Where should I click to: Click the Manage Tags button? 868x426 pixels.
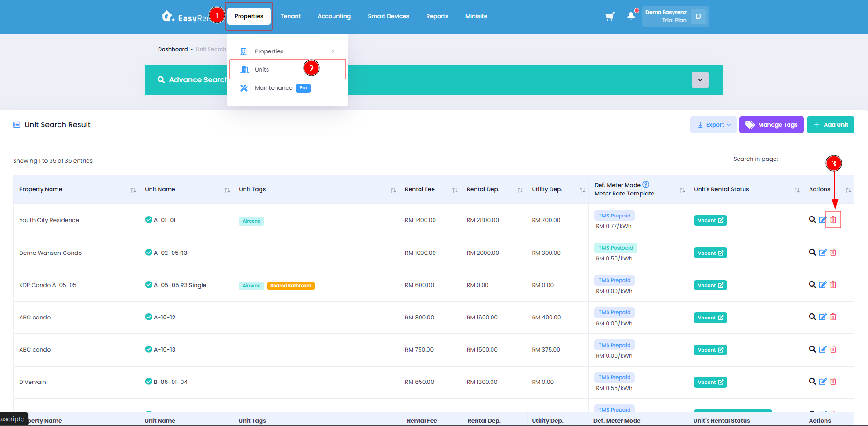point(771,125)
